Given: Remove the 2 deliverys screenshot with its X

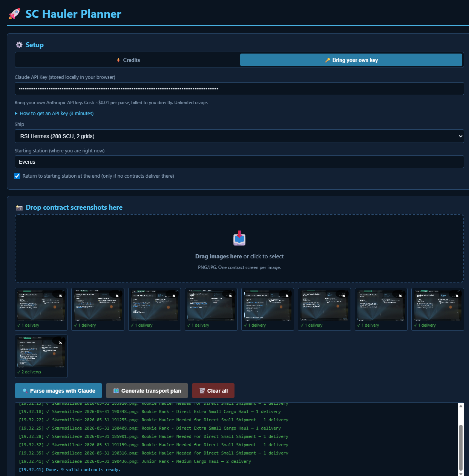Looking at the screenshot, I should [60, 342].
